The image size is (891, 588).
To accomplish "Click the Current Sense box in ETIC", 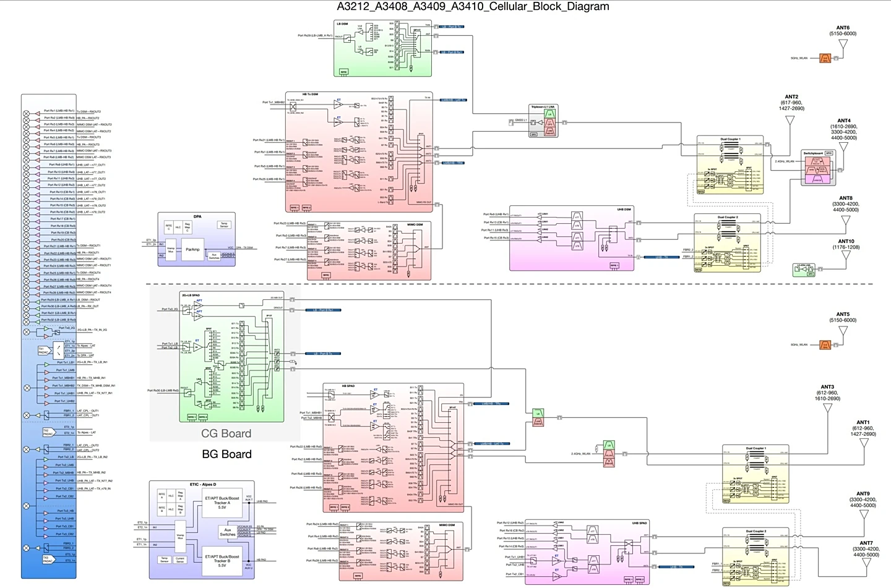I will click(180, 560).
